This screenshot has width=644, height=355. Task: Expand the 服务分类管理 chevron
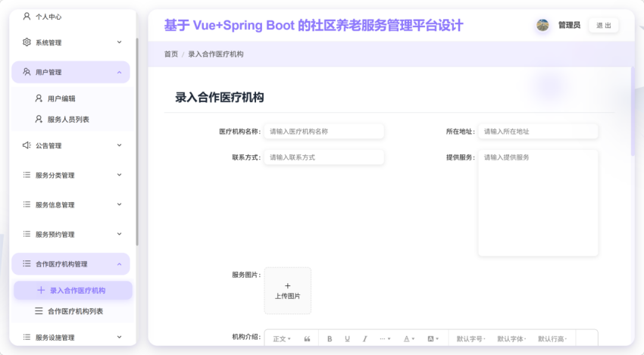tap(119, 175)
